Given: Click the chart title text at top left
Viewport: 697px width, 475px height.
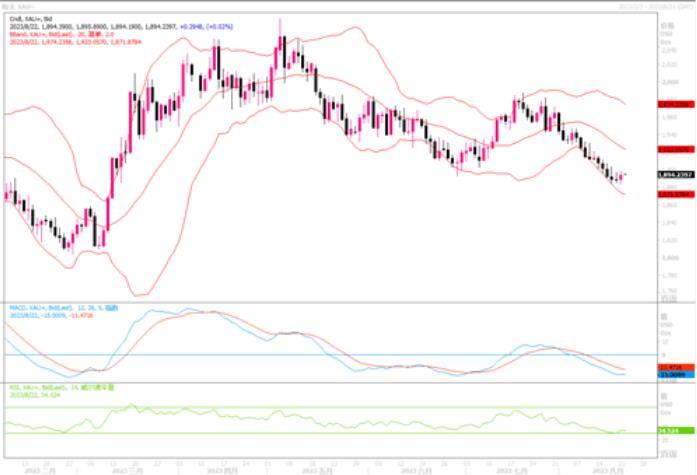Looking at the screenshot, I should point(20,5).
